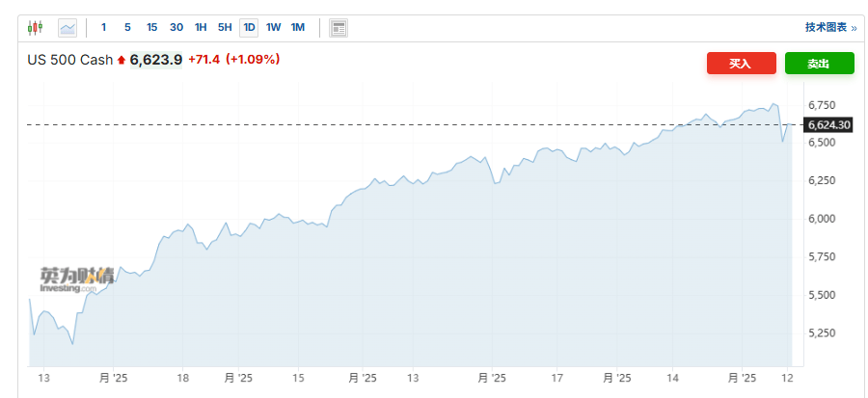The width and height of the screenshot is (868, 398).
Task: Open the news panel icon in toolbar
Action: (339, 28)
